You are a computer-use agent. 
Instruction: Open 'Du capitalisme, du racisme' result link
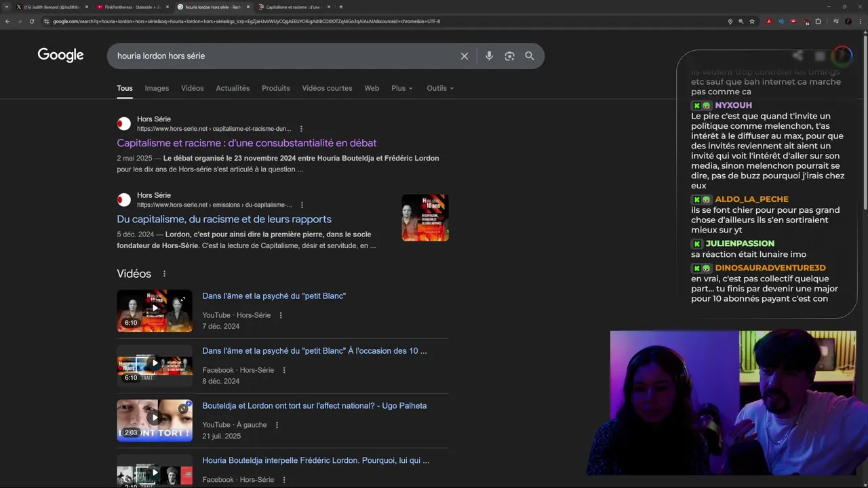[224, 219]
